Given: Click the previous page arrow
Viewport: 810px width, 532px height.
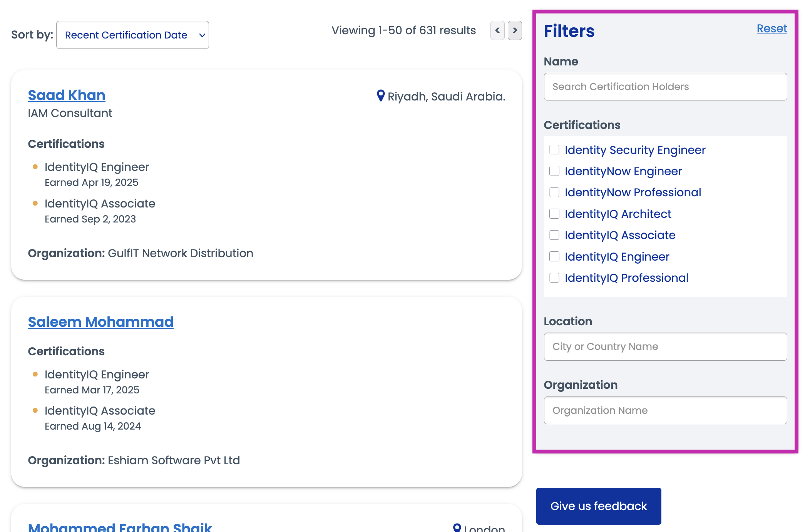Looking at the screenshot, I should tap(497, 31).
